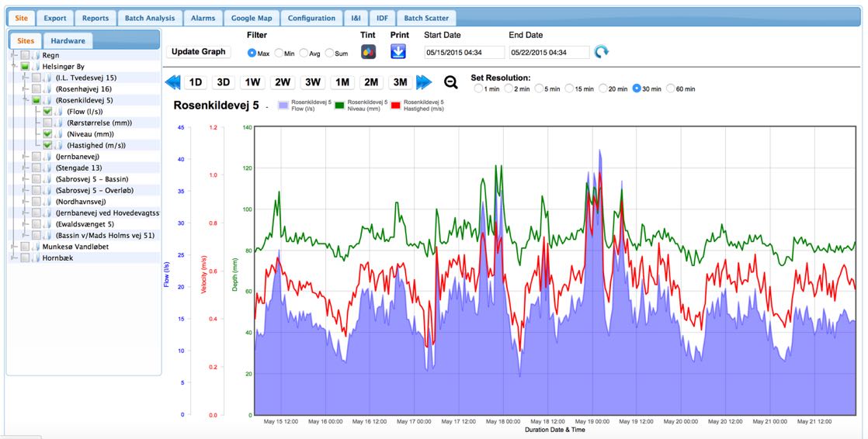Click icon beside (Stengade 13)
This screenshot has width=868, height=439.
click(47, 168)
